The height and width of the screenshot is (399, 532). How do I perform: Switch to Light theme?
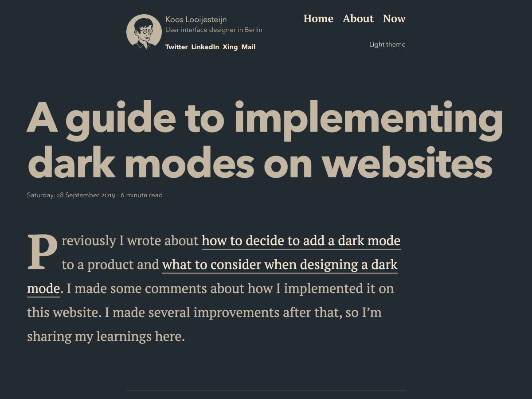point(387,44)
